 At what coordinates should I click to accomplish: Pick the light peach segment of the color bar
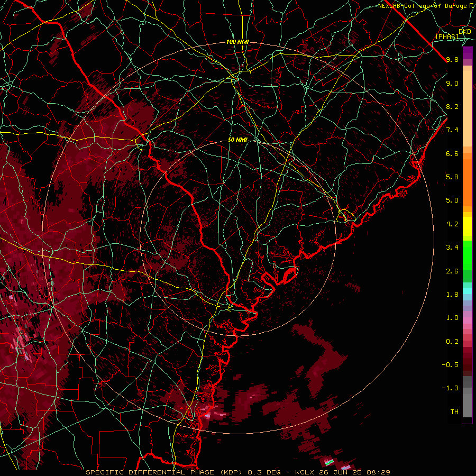[x=467, y=109]
